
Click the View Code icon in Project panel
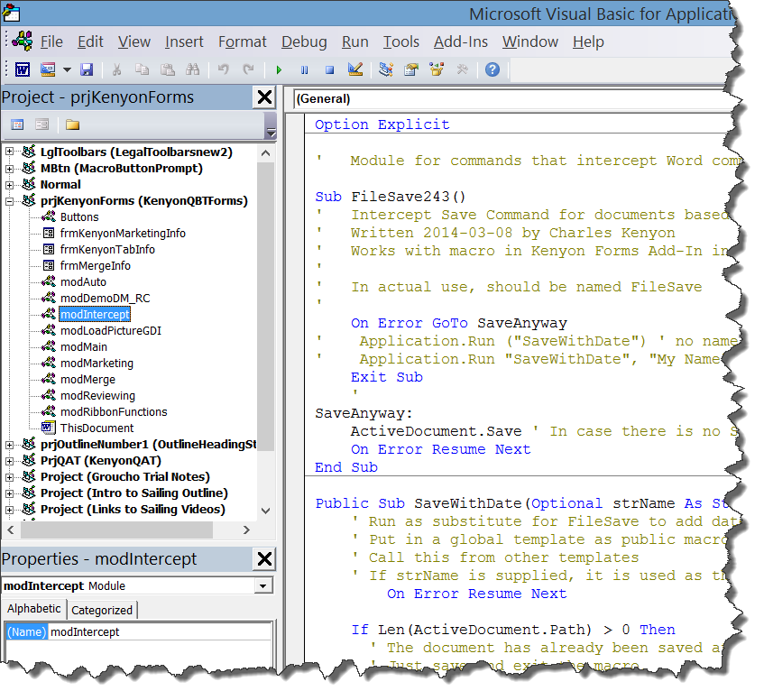tap(17, 124)
